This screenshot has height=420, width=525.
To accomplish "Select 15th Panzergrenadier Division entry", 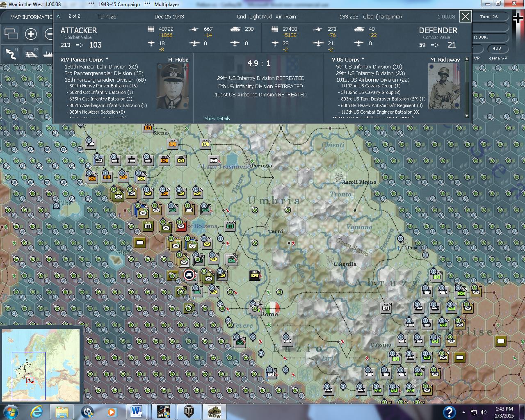I will (105, 80).
